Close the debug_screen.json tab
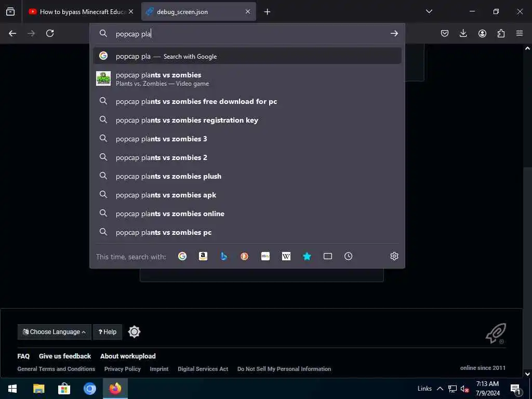 [248, 11]
